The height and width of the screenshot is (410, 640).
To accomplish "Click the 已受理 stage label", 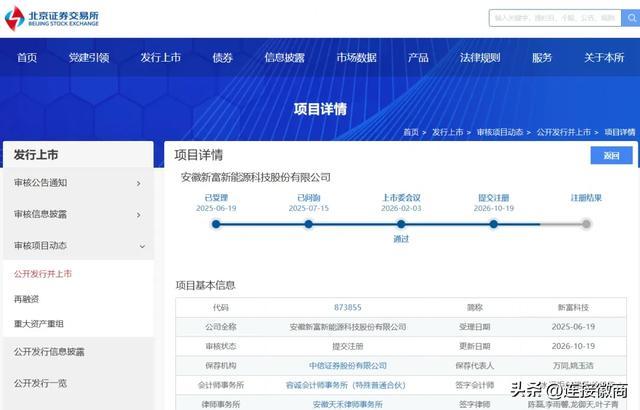I will 216,198.
